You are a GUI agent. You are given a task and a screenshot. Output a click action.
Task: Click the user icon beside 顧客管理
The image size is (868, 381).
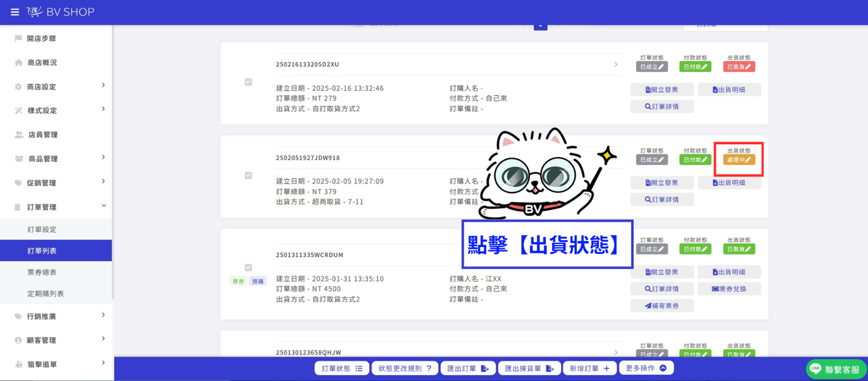tap(18, 340)
